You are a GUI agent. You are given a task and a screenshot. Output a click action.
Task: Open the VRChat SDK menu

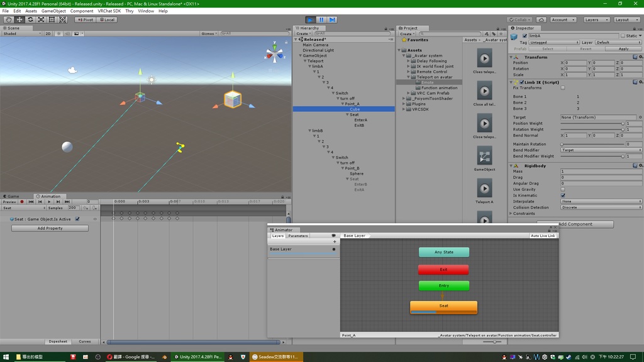coord(109,11)
